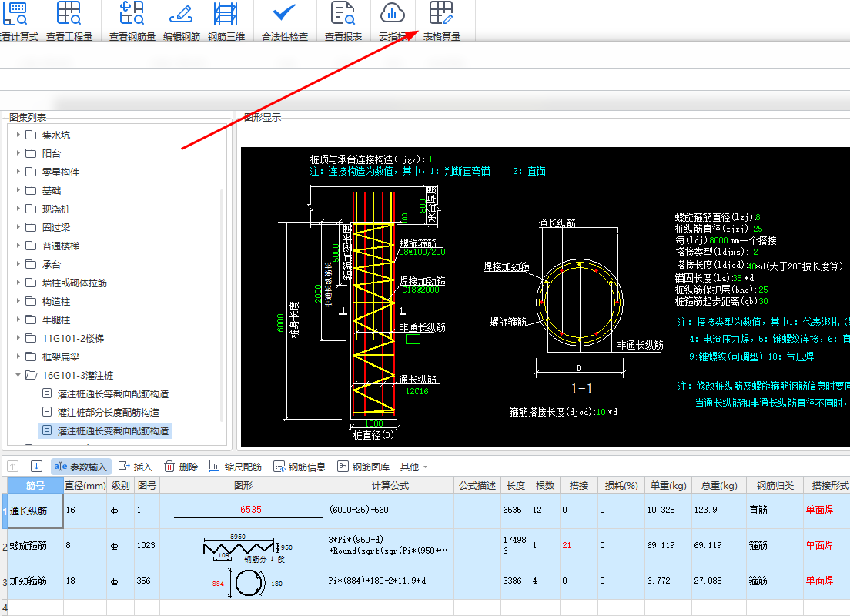Open 钢筋图库 library
The image size is (850, 616).
(363, 467)
